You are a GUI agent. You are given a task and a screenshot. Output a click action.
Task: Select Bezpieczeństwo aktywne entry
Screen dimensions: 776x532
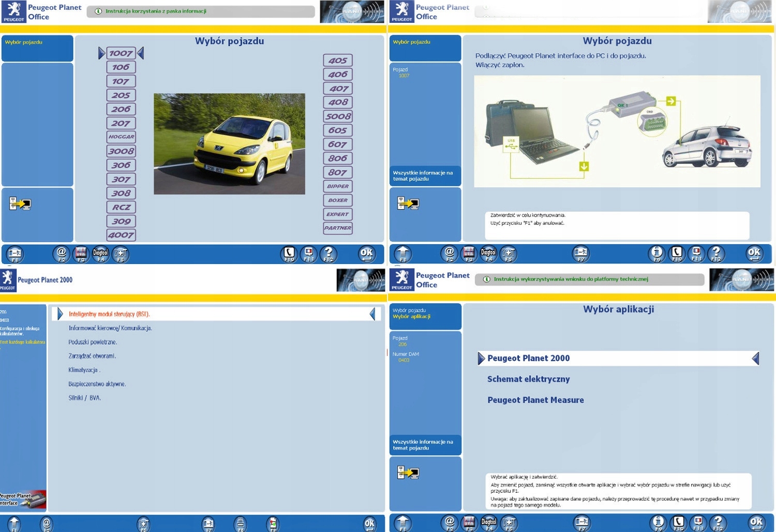[97, 384]
